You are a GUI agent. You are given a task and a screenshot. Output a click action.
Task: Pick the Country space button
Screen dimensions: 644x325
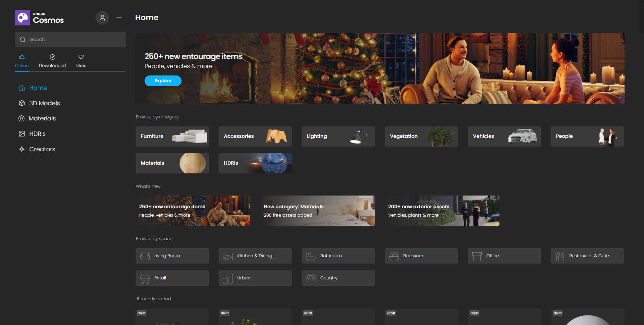[338, 278]
